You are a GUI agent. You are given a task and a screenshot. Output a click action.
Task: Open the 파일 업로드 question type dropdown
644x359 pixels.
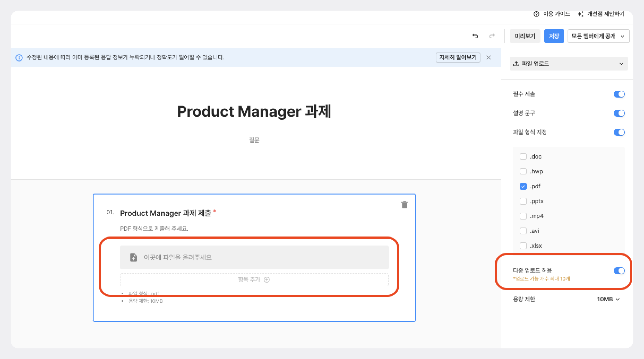[569, 64]
